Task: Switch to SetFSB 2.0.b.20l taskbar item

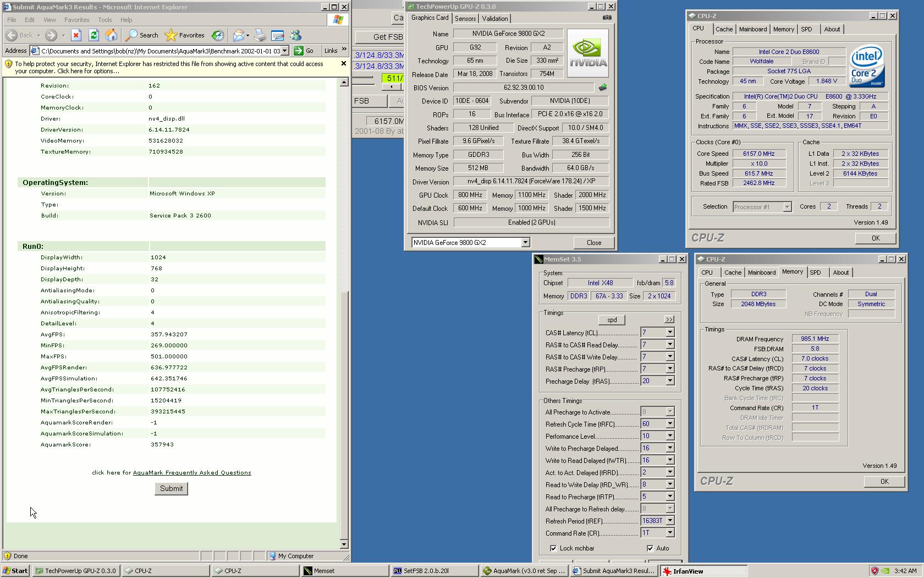Action: click(435, 571)
